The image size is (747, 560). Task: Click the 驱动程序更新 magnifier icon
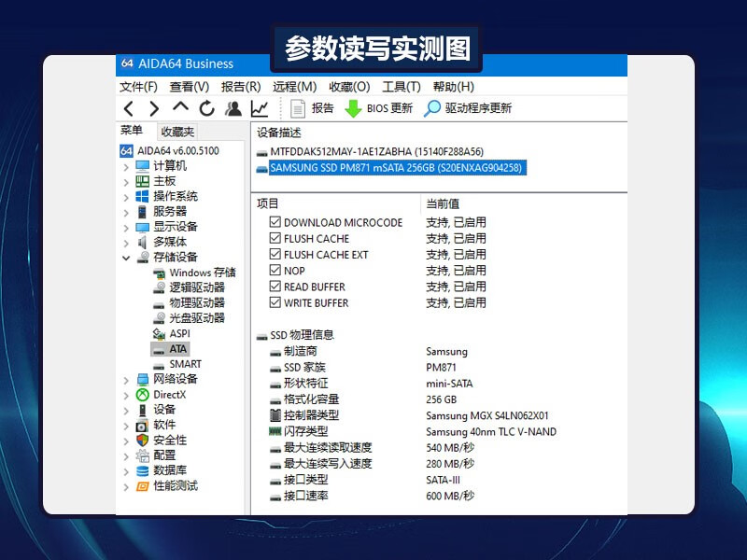[x=432, y=108]
